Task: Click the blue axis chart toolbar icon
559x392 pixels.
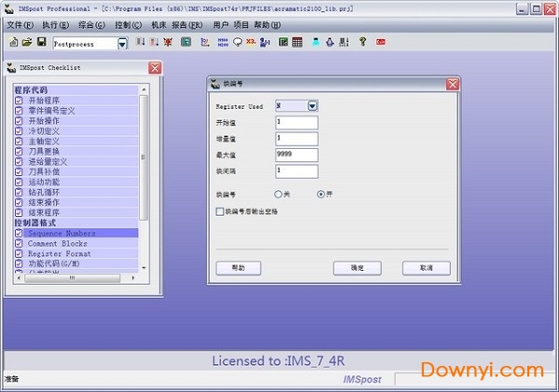Action: (x=205, y=42)
